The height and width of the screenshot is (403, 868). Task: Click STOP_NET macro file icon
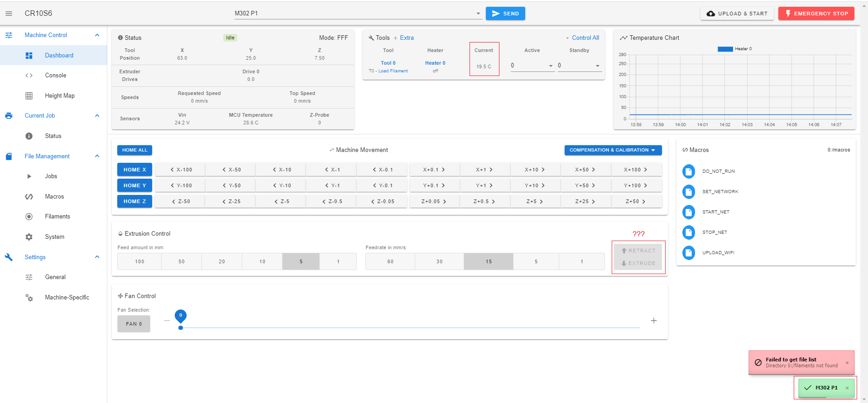(x=689, y=232)
